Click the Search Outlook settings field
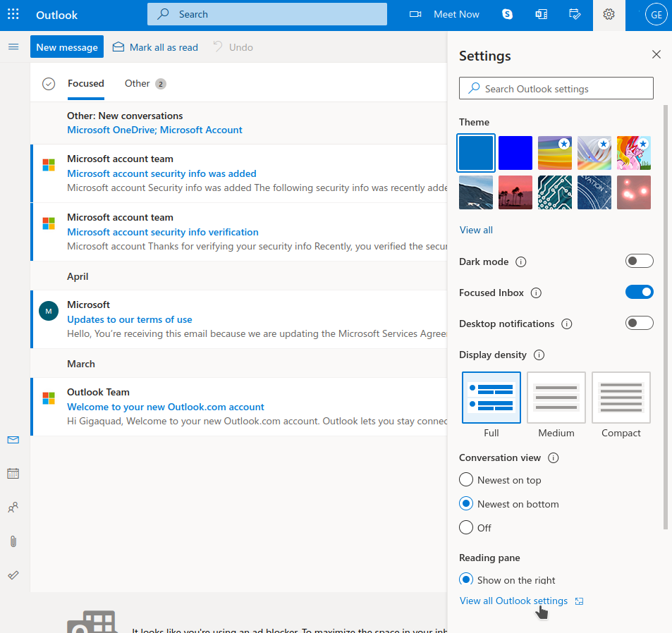The height and width of the screenshot is (633, 672). 556,88
